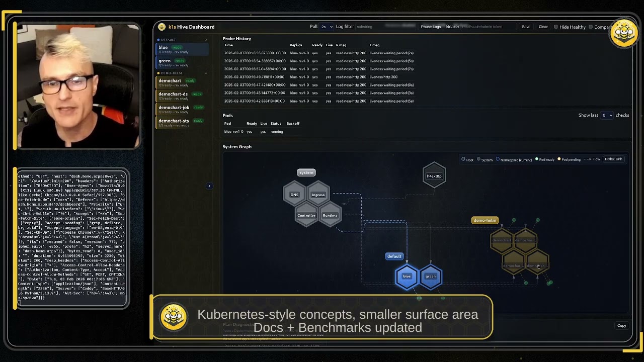
Task: Click the Probe History heading
Action: point(237,39)
